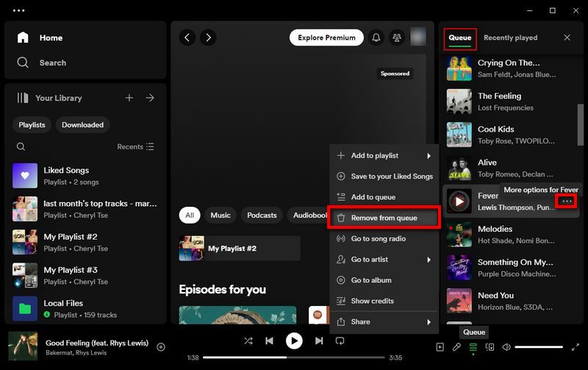588x370 pixels.
Task: Adjust volume slider
Action: (539, 347)
